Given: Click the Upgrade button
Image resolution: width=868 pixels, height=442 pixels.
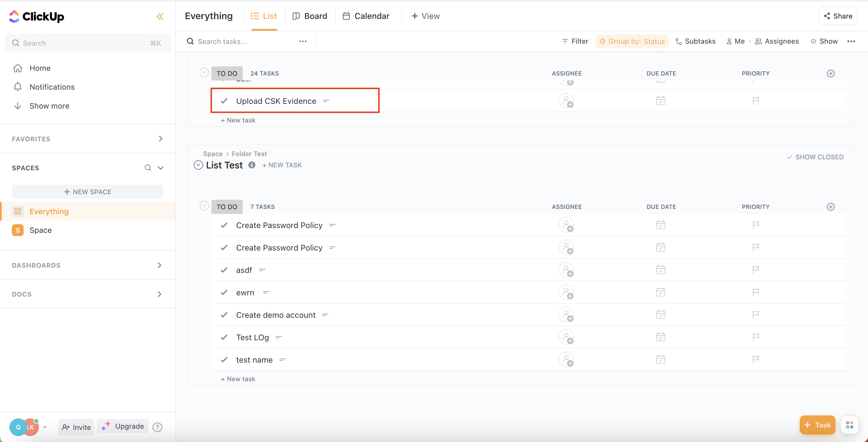Looking at the screenshot, I should pos(123,426).
